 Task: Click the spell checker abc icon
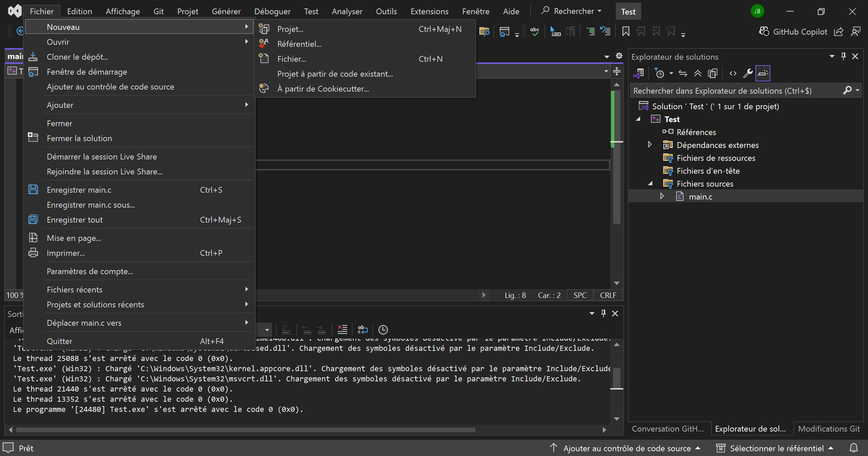coord(535,32)
